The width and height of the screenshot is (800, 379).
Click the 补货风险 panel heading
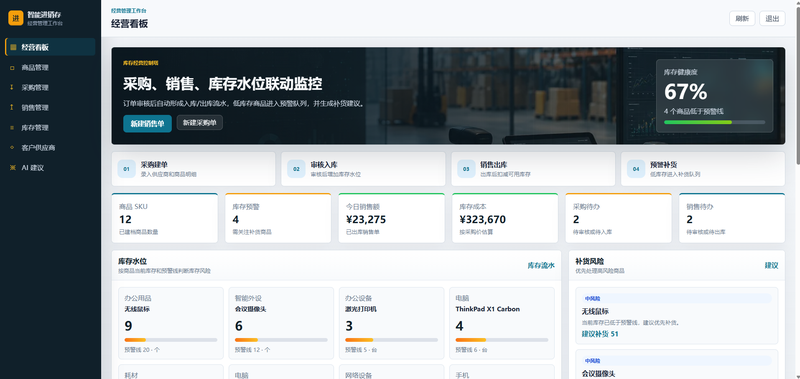(x=589, y=261)
